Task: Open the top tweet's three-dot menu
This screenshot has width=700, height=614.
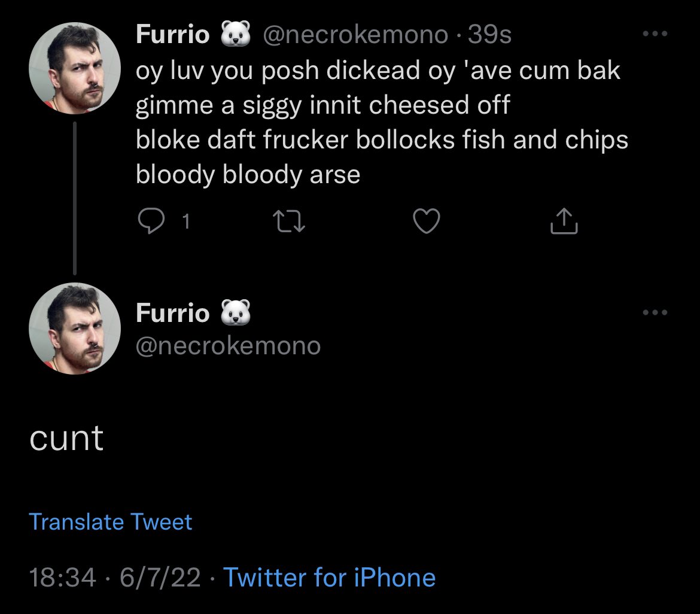Action: point(655,35)
